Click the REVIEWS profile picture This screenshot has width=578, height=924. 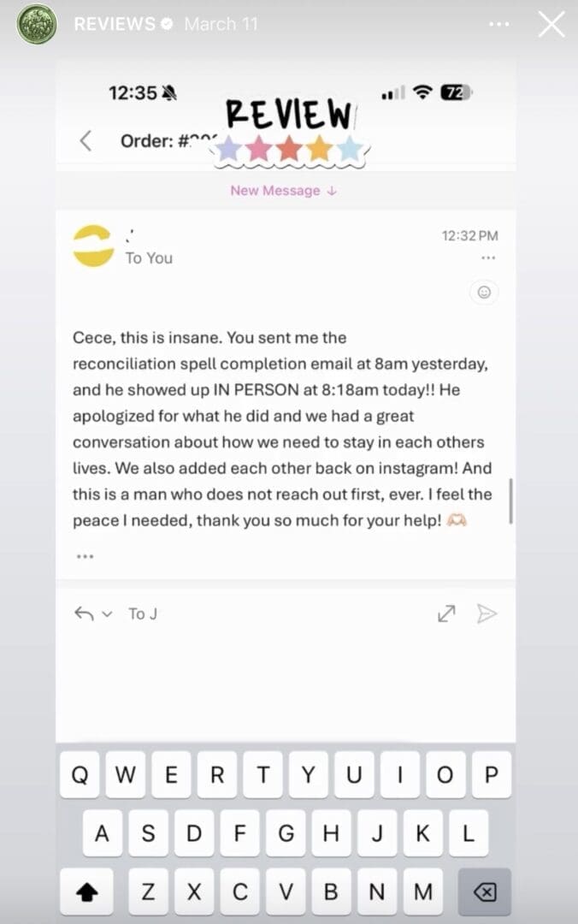coord(35,23)
